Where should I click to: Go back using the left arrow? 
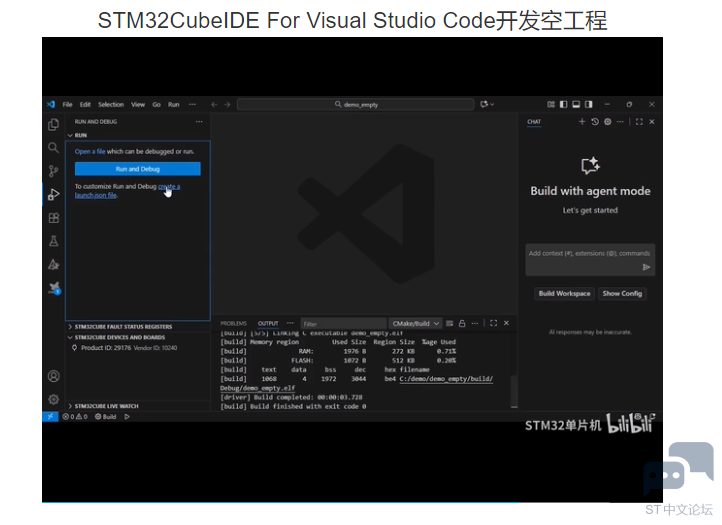[214, 105]
